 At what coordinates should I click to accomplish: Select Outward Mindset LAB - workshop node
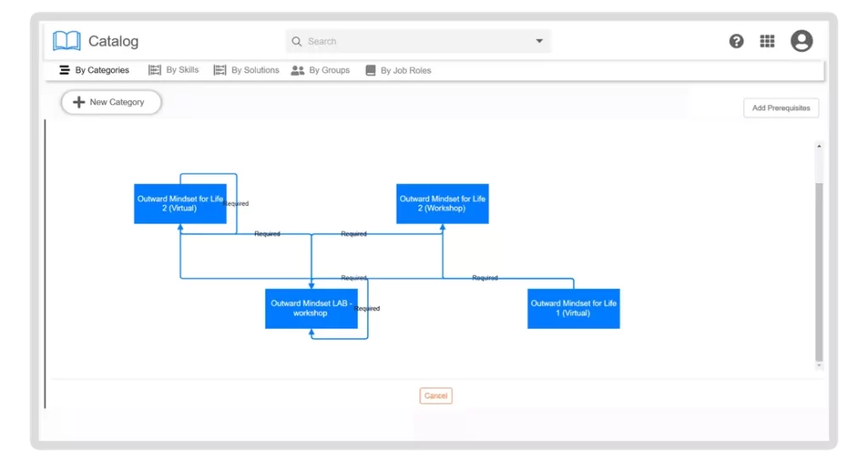(x=311, y=309)
